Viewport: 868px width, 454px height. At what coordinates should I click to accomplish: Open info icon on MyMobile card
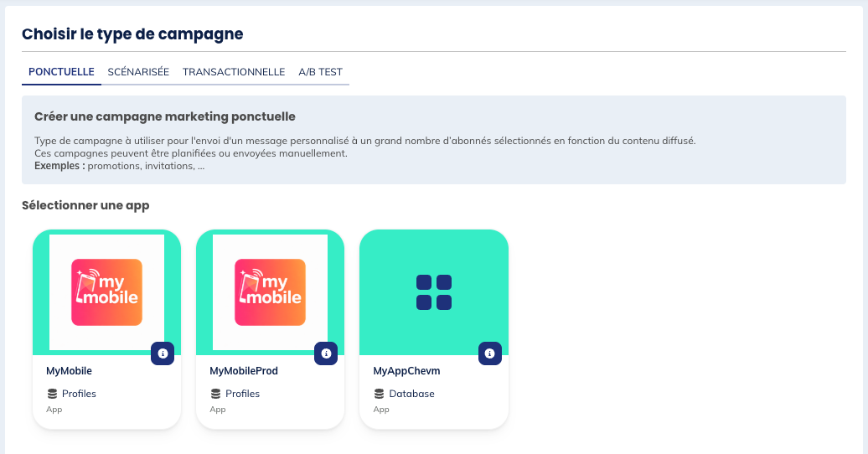pyautogui.click(x=163, y=353)
